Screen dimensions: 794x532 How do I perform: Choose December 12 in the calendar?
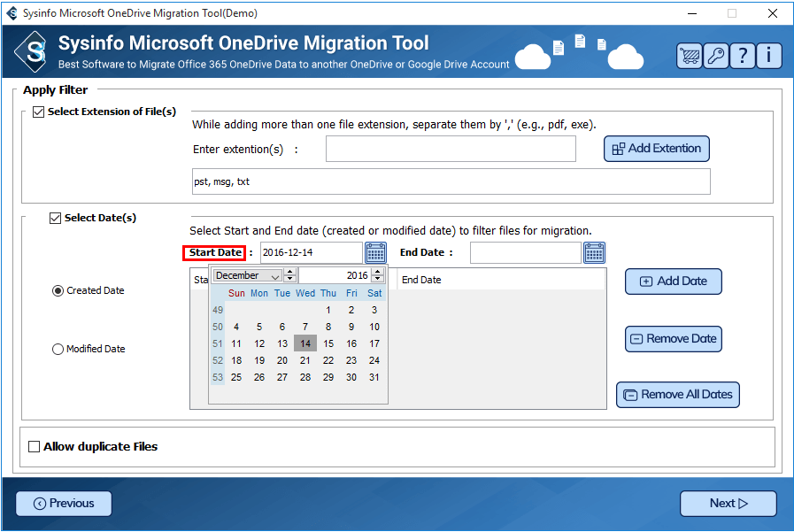point(259,343)
